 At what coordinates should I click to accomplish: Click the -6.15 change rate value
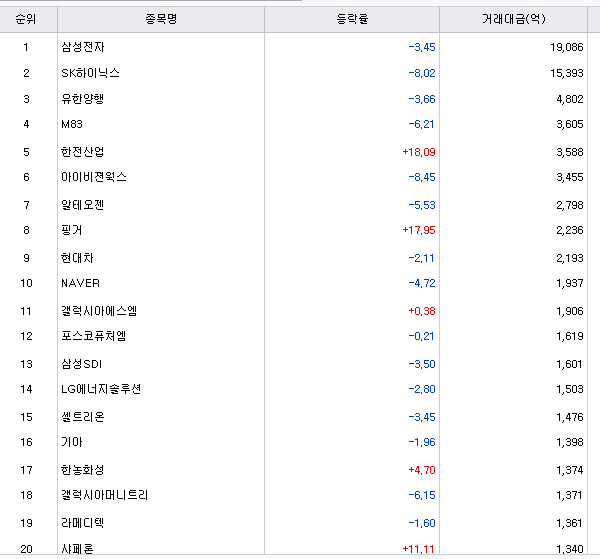[x=422, y=495]
